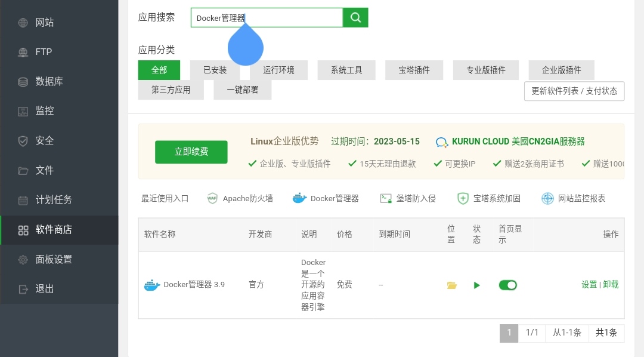Open the KURUN CLOUD 美國CN2GIA服务器 link
Viewport: 644px width, 357px height.
point(518,141)
